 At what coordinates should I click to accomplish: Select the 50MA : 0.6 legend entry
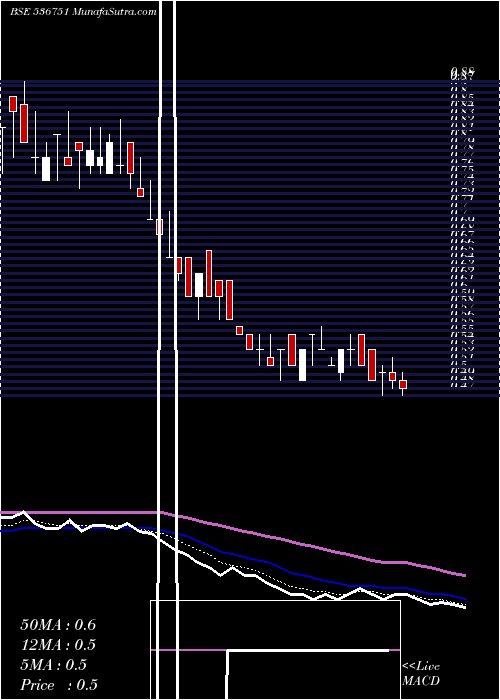click(x=58, y=625)
